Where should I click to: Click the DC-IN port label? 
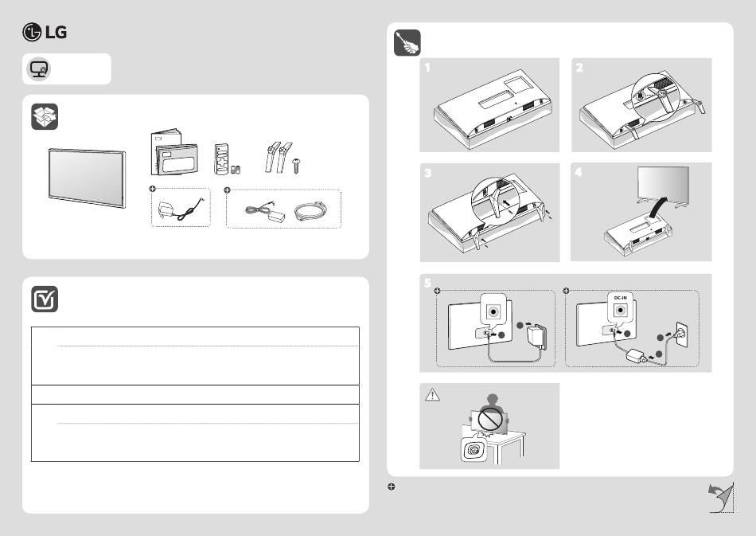[x=620, y=298]
